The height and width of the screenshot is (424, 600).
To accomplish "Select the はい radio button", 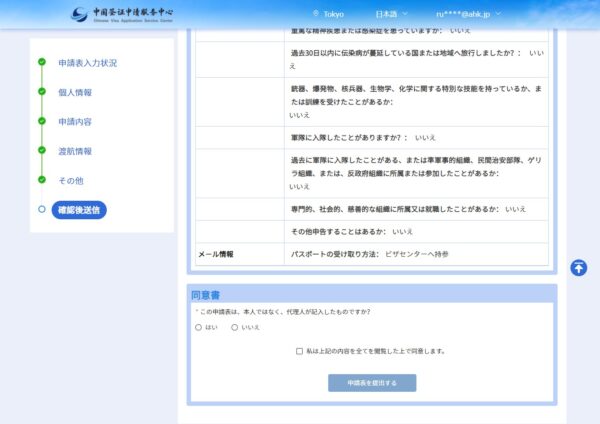I will [198, 327].
